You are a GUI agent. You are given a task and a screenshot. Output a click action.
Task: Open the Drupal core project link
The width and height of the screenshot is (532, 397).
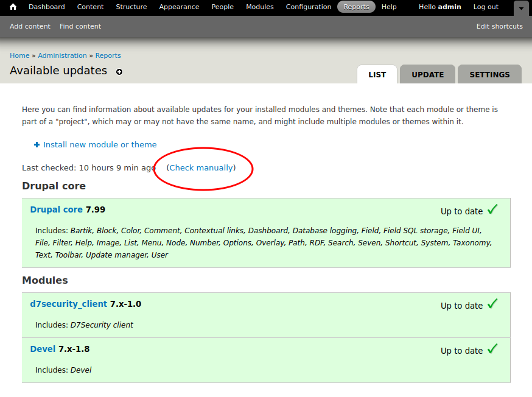click(57, 209)
